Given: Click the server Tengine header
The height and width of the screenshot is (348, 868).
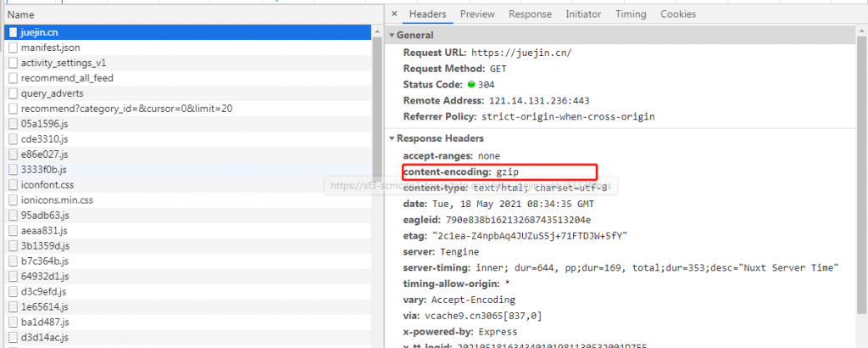Looking at the screenshot, I should coord(441,252).
